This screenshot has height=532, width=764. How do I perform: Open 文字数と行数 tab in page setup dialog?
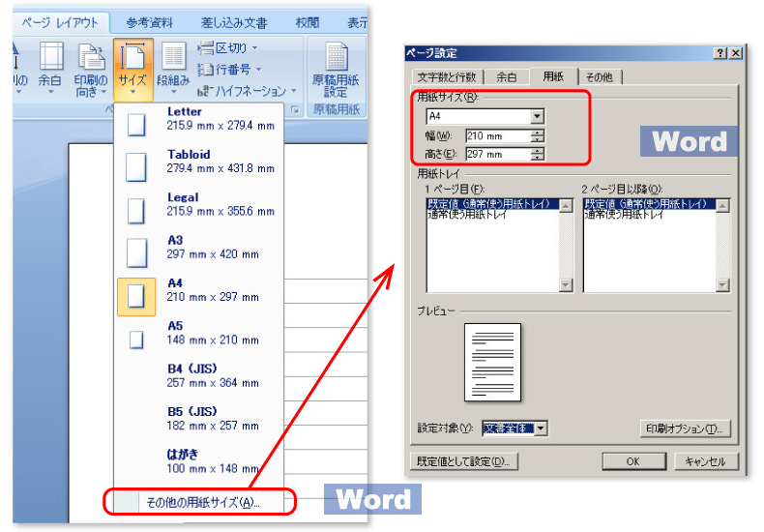[x=447, y=77]
